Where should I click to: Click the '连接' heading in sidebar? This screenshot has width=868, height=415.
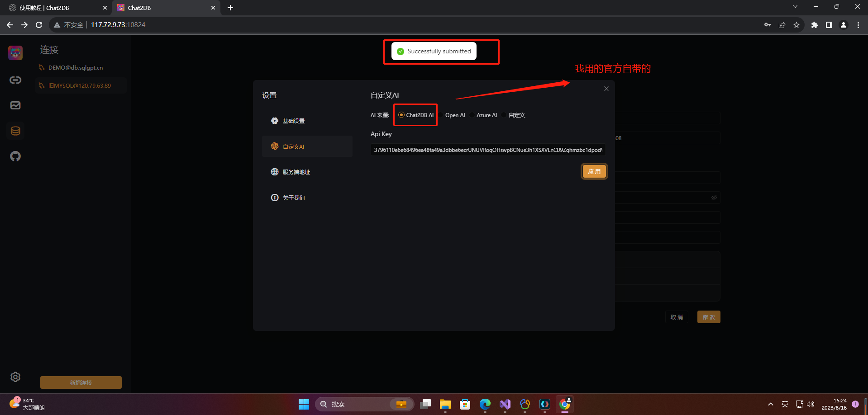[x=49, y=50]
